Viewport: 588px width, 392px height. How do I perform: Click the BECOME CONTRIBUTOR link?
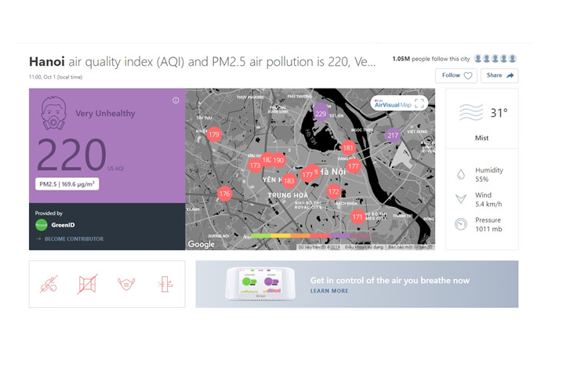coord(74,239)
